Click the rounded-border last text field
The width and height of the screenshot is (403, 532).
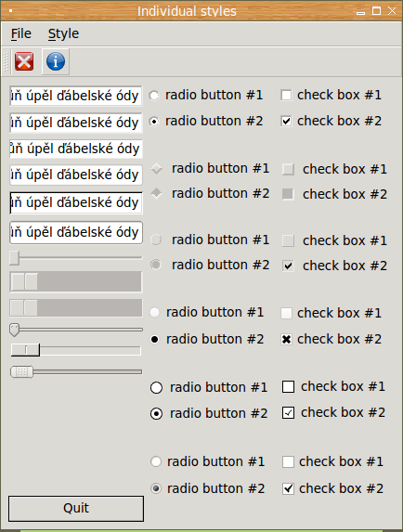76,233
